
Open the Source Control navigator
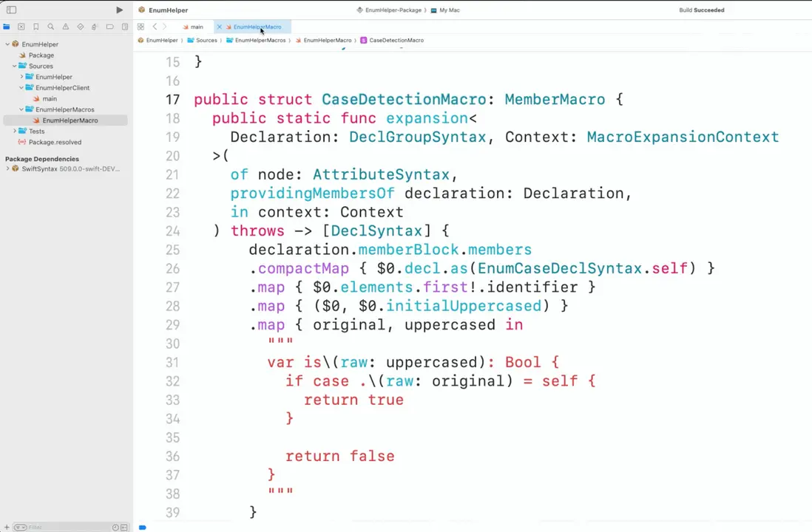[21, 27]
